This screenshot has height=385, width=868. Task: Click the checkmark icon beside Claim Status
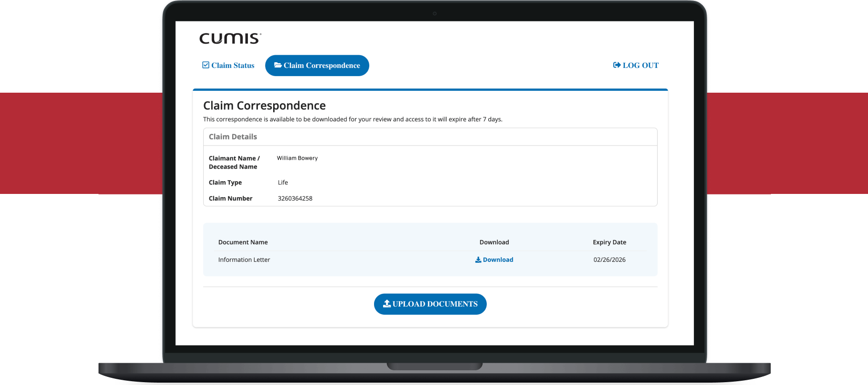[x=206, y=65]
